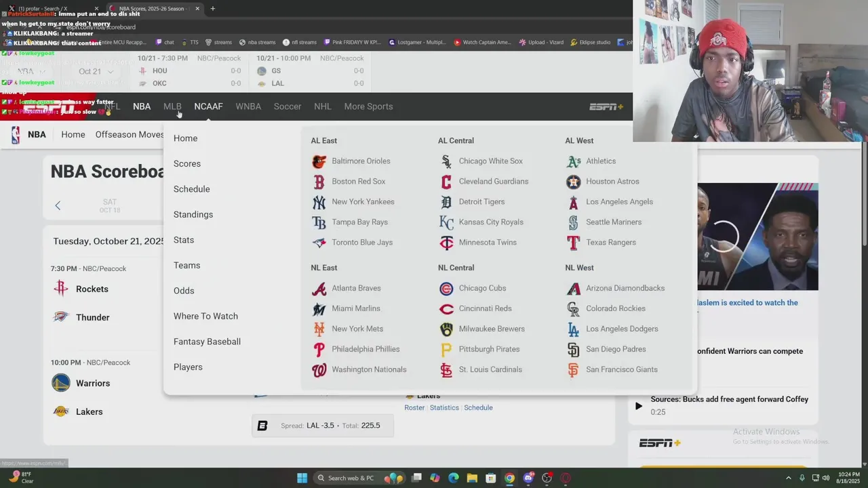Click the Philadelphia Phillies logo
Viewport: 868px width, 488px height.
click(319, 350)
